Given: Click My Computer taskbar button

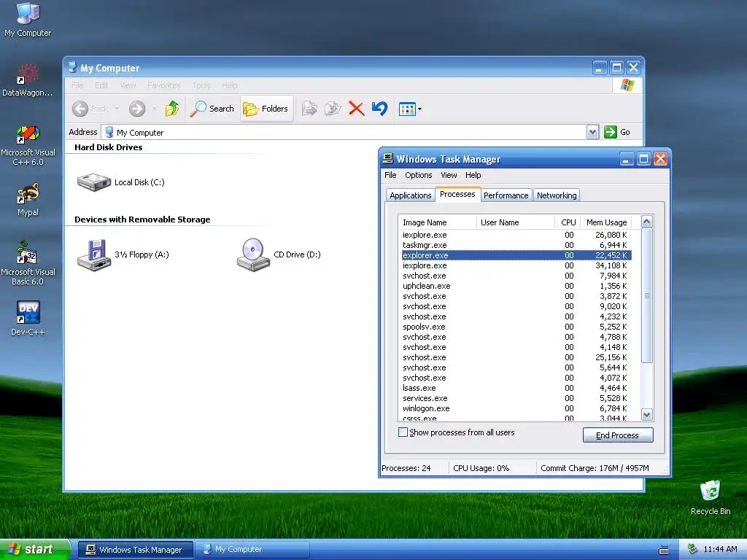Looking at the screenshot, I should point(252,550).
